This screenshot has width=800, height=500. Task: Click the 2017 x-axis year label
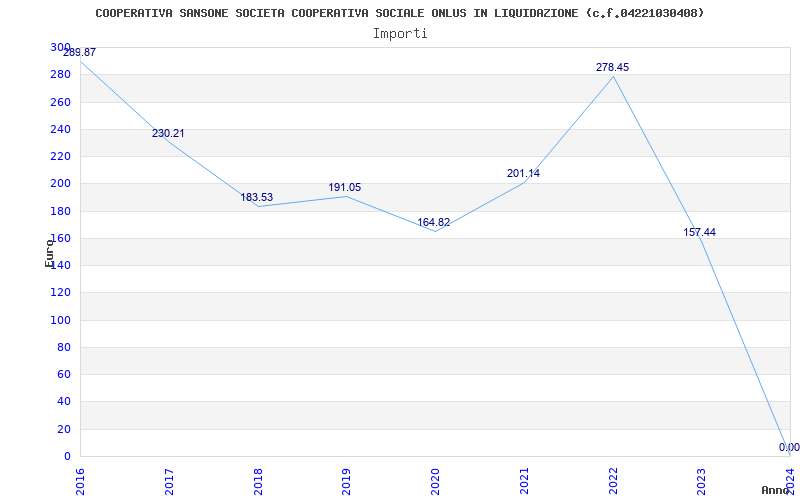pos(169,482)
